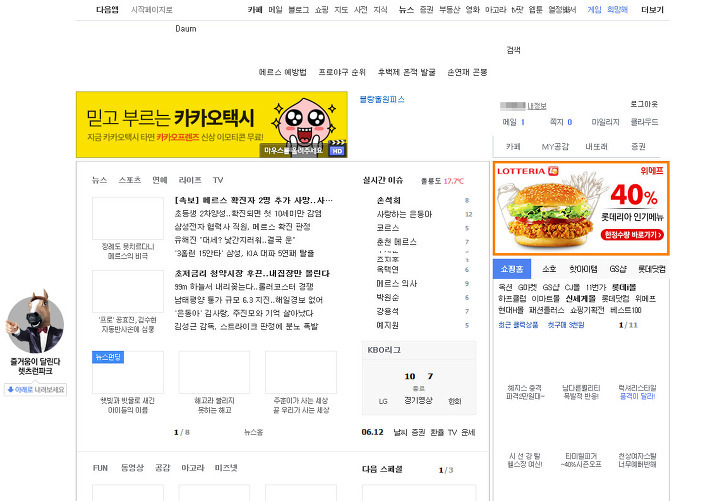The image size is (710, 501).
Task: Open 메일 in the top navigation bar
Action: point(275,10)
